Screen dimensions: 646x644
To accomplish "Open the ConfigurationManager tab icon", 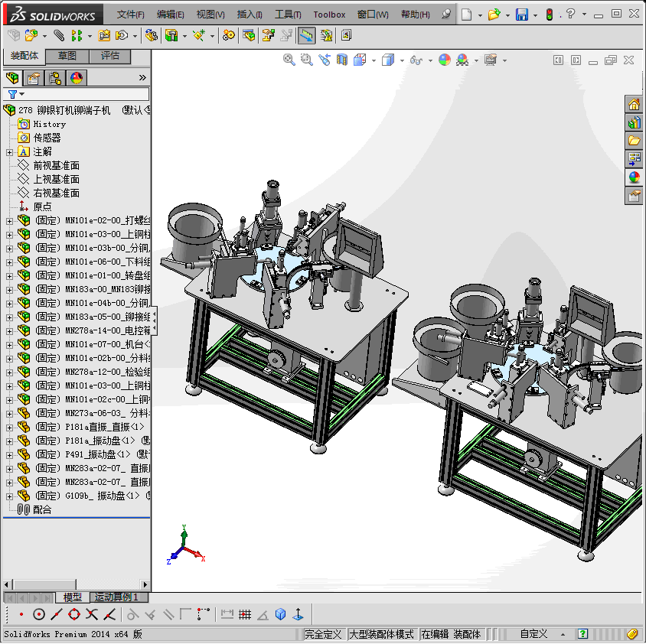I will coord(54,77).
